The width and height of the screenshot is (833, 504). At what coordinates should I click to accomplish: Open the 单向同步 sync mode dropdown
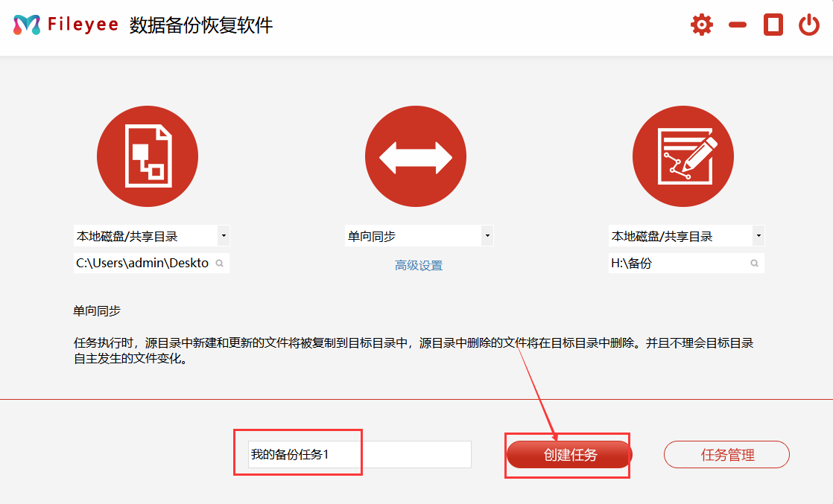(487, 236)
